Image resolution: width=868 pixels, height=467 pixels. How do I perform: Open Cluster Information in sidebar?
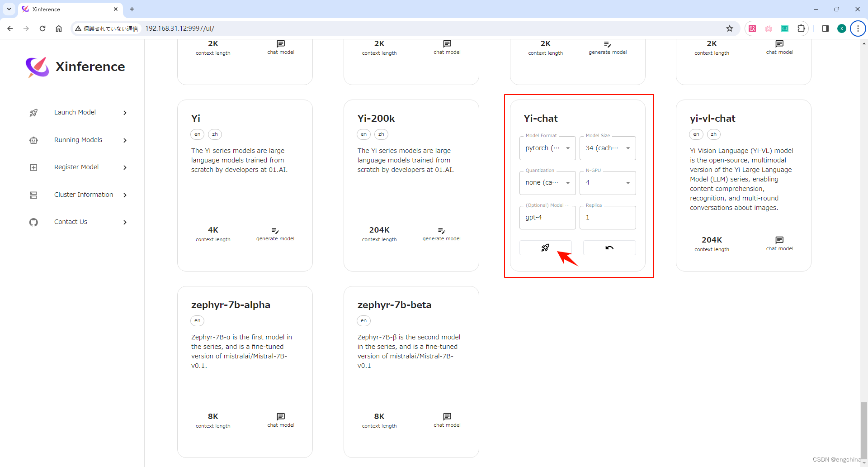click(x=84, y=195)
